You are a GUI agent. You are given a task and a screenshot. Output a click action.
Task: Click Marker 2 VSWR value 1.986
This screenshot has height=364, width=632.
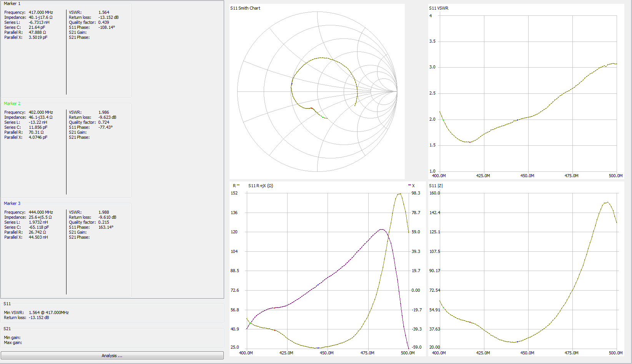104,112
